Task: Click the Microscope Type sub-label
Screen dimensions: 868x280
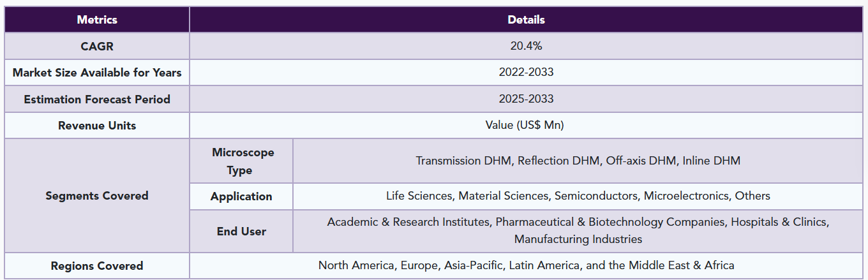Action: click(x=243, y=161)
